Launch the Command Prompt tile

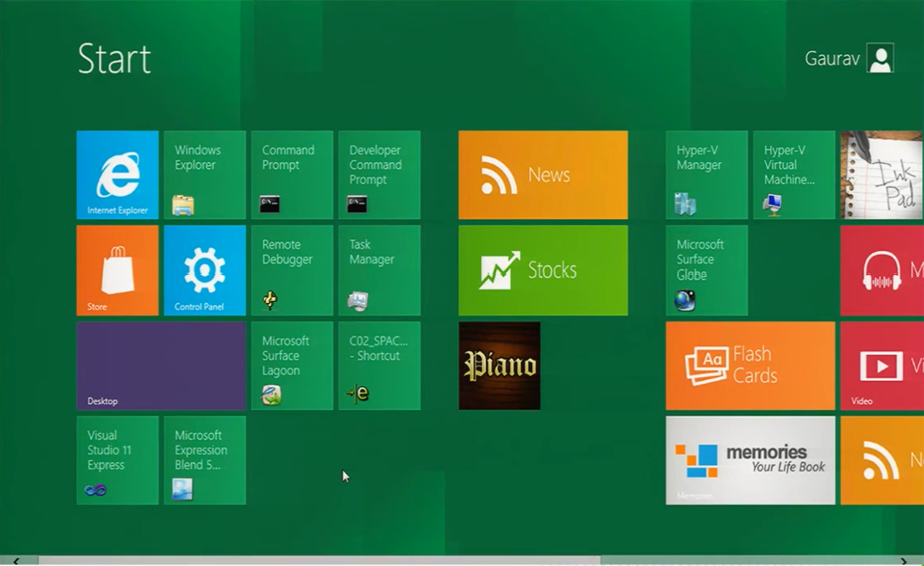(x=292, y=175)
